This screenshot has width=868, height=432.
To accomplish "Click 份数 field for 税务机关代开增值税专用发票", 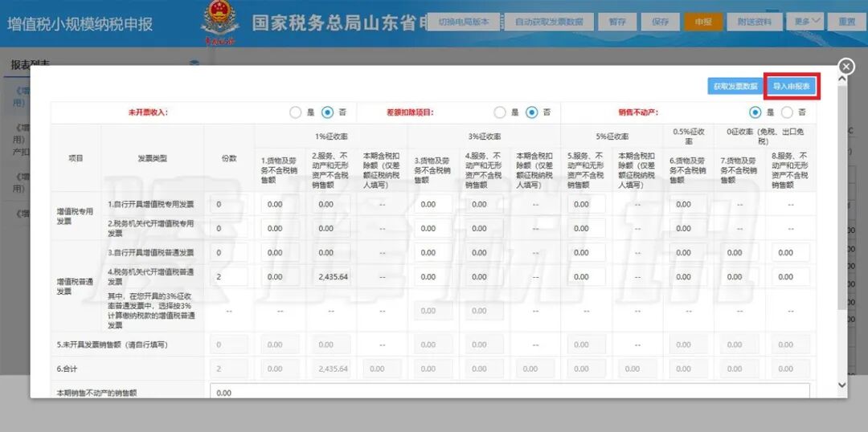I will pos(229,228).
